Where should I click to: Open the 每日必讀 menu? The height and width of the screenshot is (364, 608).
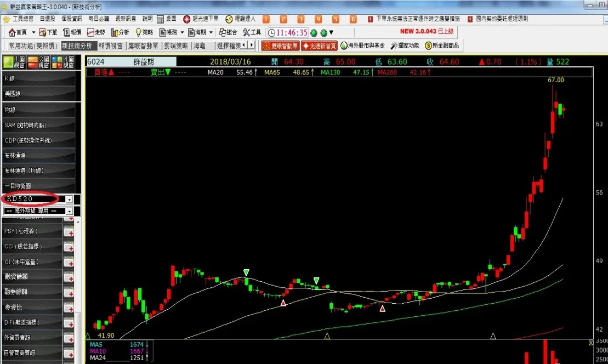[x=99, y=19]
